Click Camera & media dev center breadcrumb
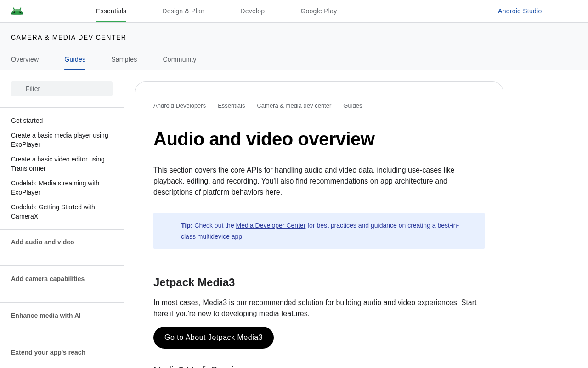The height and width of the screenshot is (368, 588). 294,105
